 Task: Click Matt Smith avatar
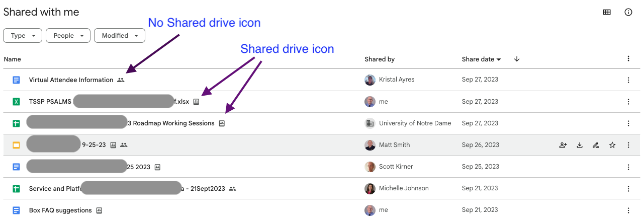(370, 145)
